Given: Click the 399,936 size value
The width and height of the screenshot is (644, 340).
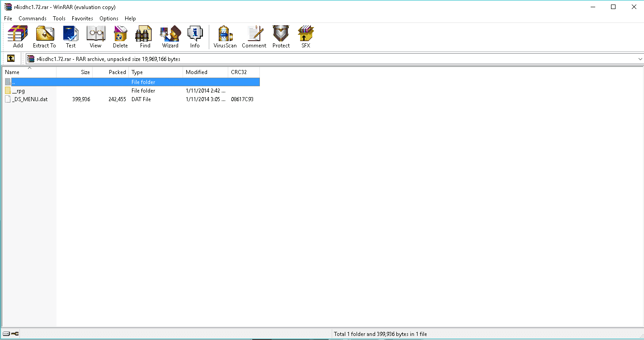Looking at the screenshot, I should click(81, 99).
